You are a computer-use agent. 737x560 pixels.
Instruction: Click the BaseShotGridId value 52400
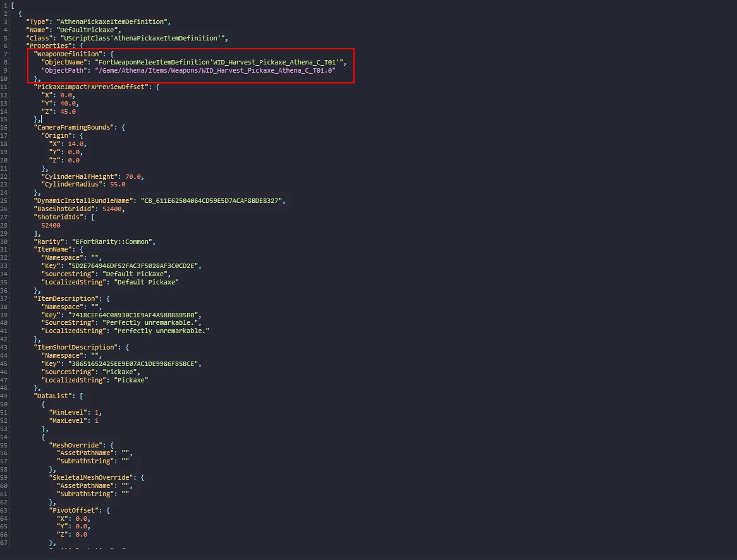113,209
